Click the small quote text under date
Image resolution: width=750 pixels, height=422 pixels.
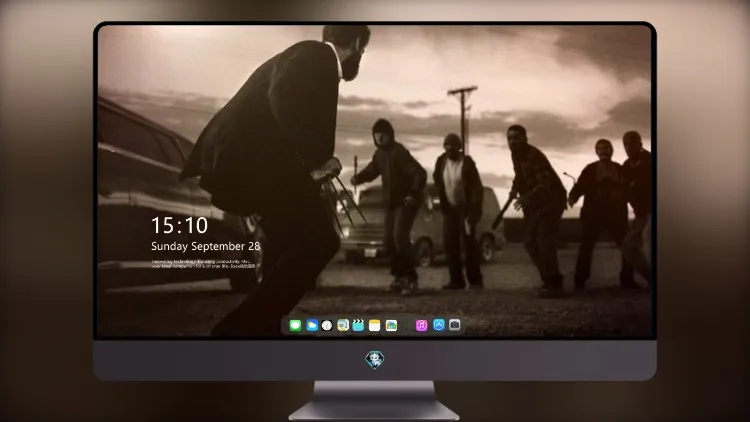(203, 264)
